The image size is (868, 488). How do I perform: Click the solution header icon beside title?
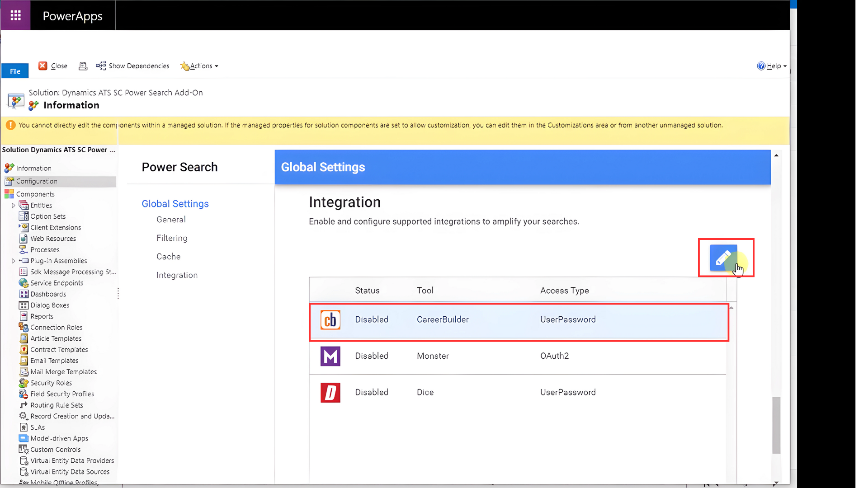point(16,100)
